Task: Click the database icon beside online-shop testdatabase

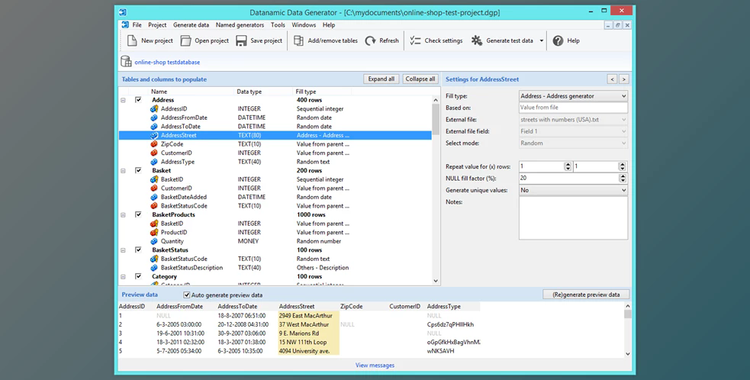Action: point(126,61)
